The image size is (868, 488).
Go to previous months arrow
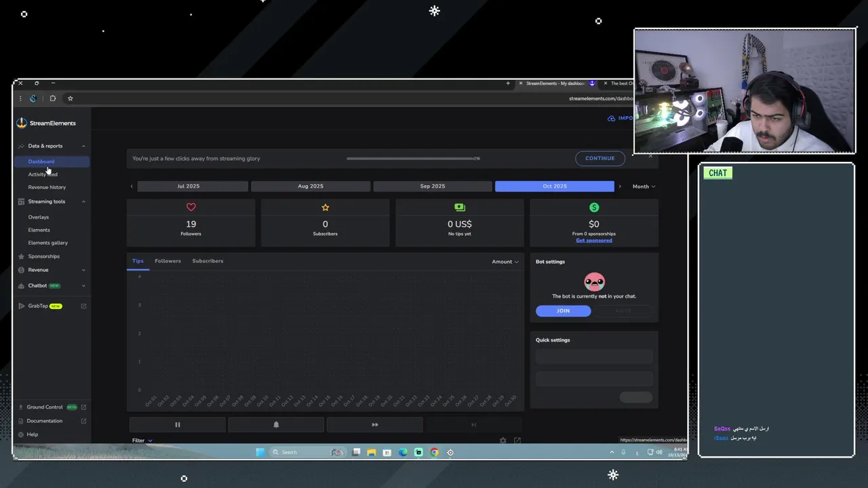pyautogui.click(x=132, y=186)
